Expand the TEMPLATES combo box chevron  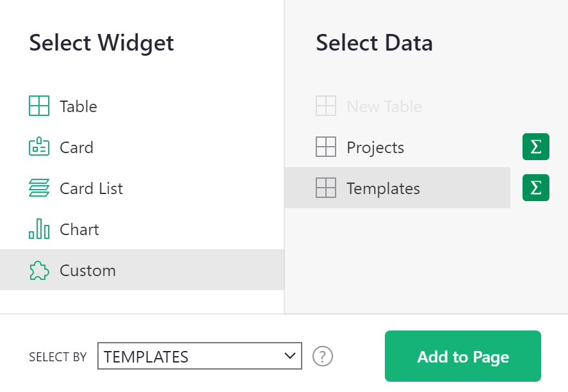tap(291, 356)
